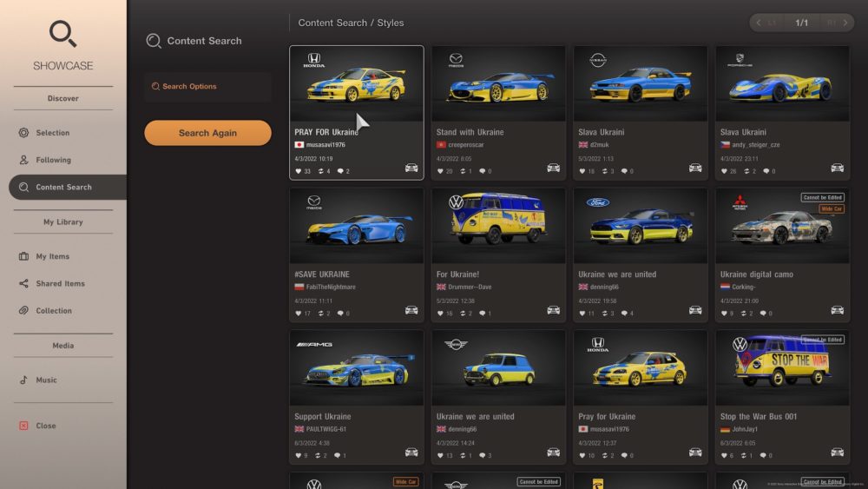Open the PRAY FOR Ukraine Honda thumbnail
The height and width of the screenshot is (489, 868).
pos(357,84)
